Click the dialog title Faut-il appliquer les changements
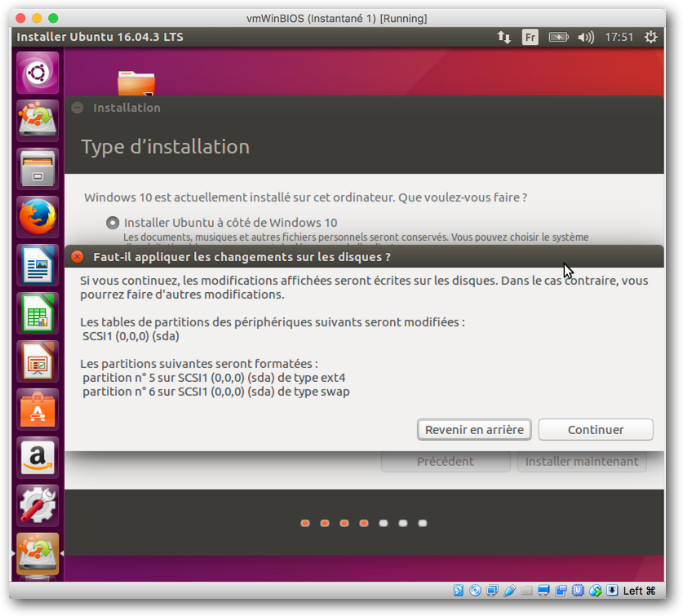The width and height of the screenshot is (683, 616). [242, 256]
